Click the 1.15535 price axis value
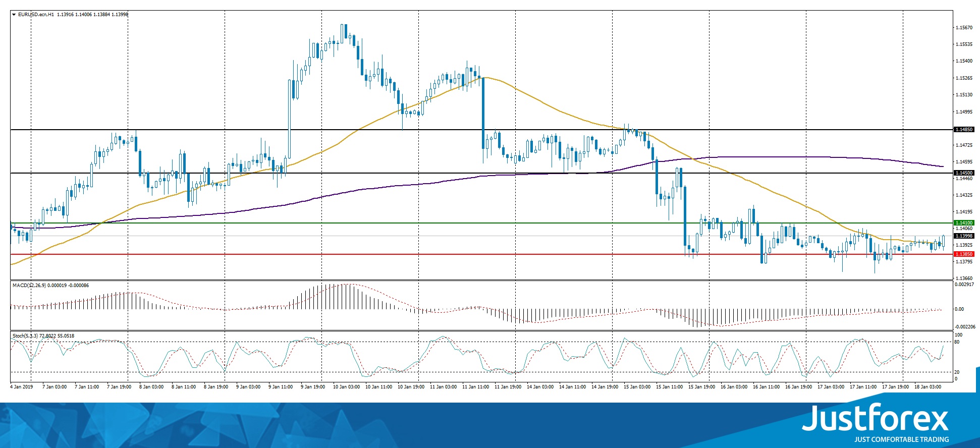The image size is (980, 448). (964, 44)
